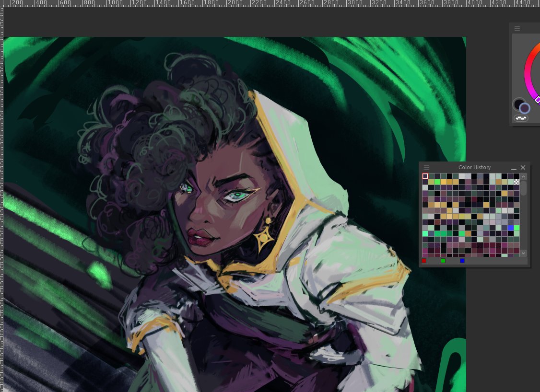Click the hue ring handle on color wheel
Image resolution: width=540 pixels, height=392 pixels.
click(x=538, y=100)
